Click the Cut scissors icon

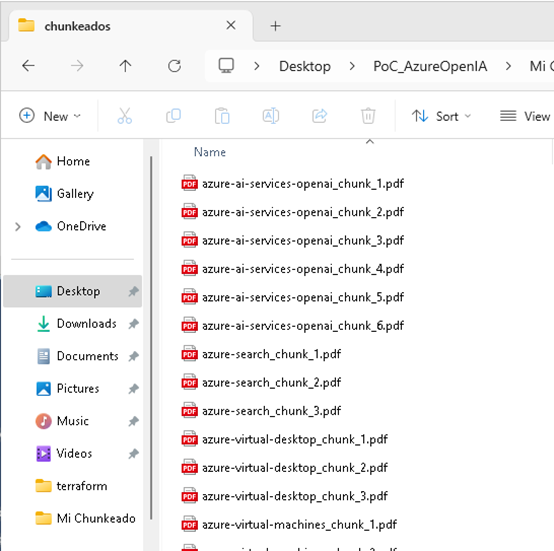point(125,116)
